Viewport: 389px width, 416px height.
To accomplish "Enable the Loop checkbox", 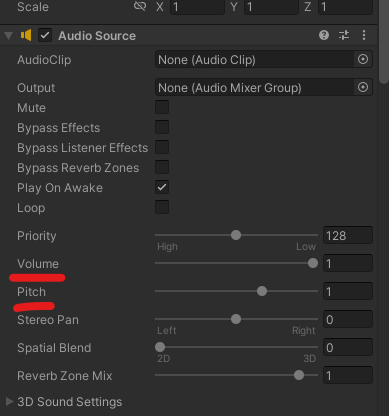I will pyautogui.click(x=162, y=207).
